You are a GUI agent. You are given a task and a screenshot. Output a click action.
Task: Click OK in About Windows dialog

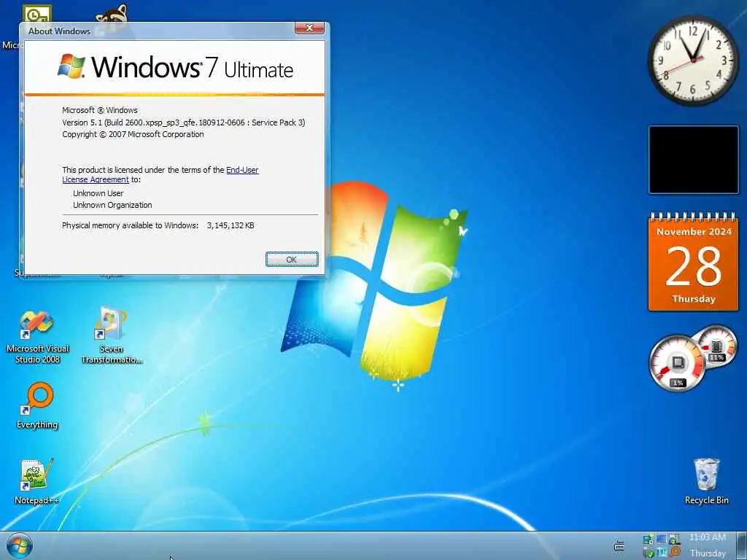[292, 260]
